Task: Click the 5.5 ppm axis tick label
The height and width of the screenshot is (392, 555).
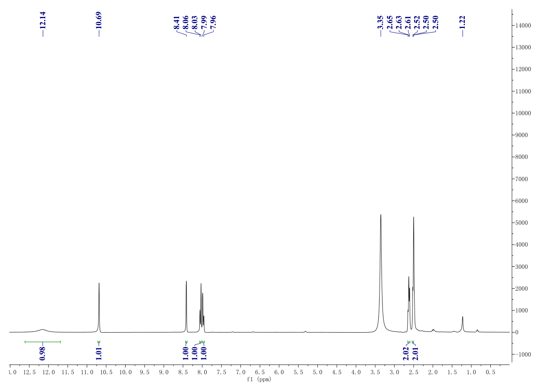Action: (298, 372)
